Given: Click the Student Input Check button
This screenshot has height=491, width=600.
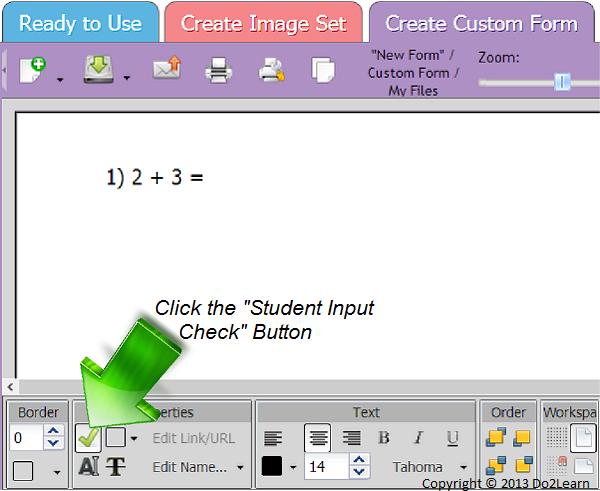Looking at the screenshot, I should [x=88, y=438].
